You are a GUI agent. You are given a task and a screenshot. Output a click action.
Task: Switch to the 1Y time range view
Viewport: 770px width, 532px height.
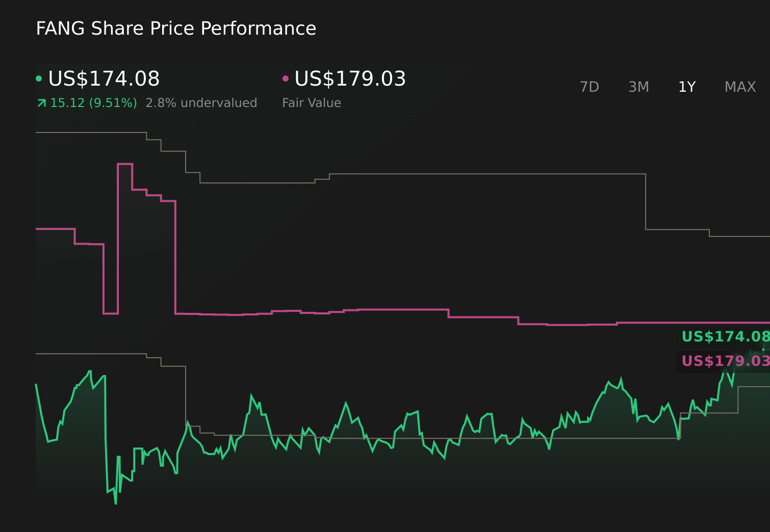(x=686, y=87)
